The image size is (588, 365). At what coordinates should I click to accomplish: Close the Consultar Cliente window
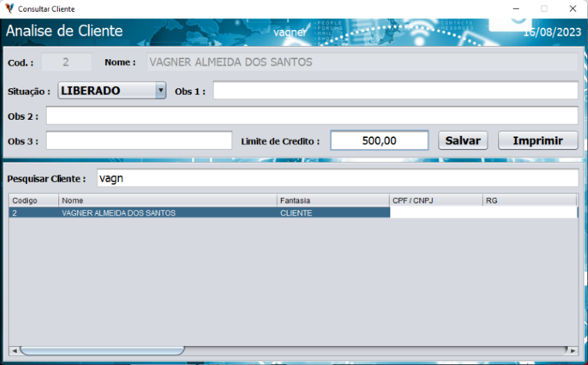tap(571, 9)
